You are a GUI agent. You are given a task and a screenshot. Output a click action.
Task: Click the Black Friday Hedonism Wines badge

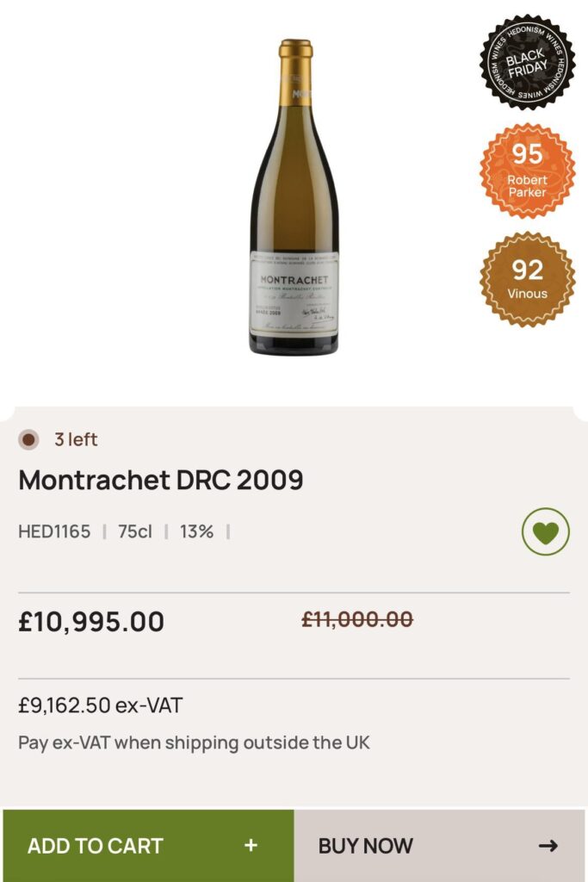click(x=527, y=62)
